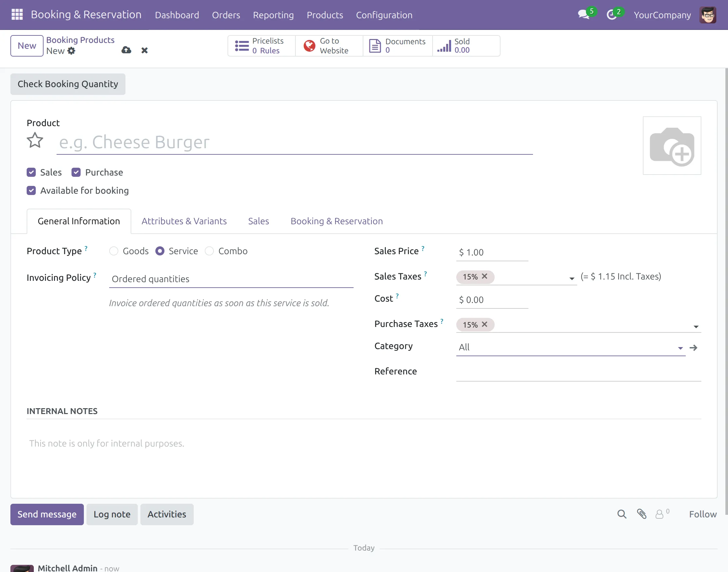Click the Log note button
Image resolution: width=728 pixels, height=572 pixels.
[x=112, y=514]
